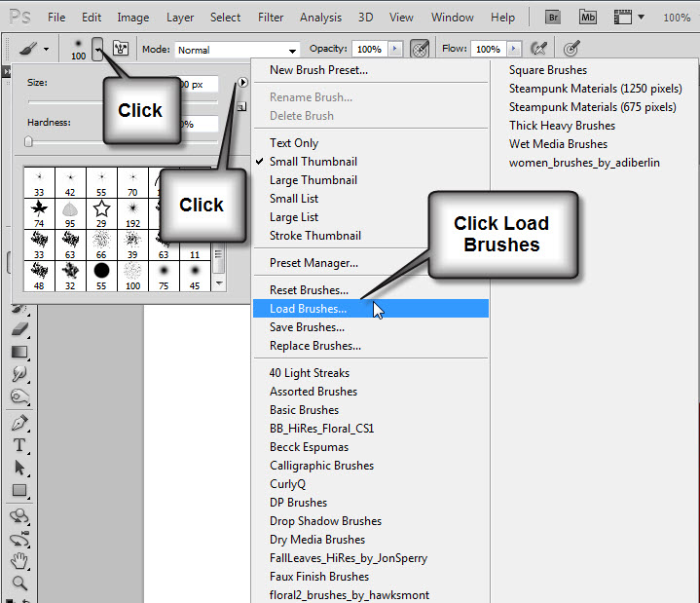700x603 pixels.
Task: Create new preset from this brush icon
Action: pyautogui.click(x=241, y=107)
